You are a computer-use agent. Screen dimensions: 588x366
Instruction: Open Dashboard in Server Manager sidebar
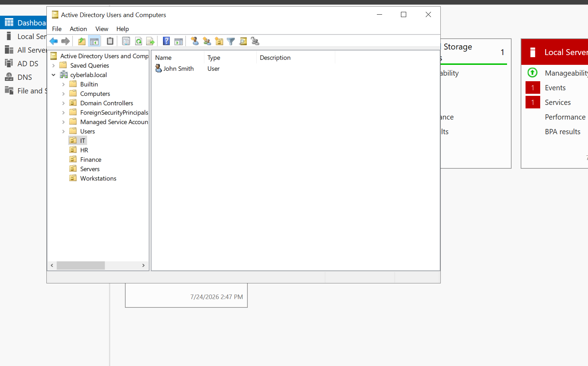click(x=23, y=23)
